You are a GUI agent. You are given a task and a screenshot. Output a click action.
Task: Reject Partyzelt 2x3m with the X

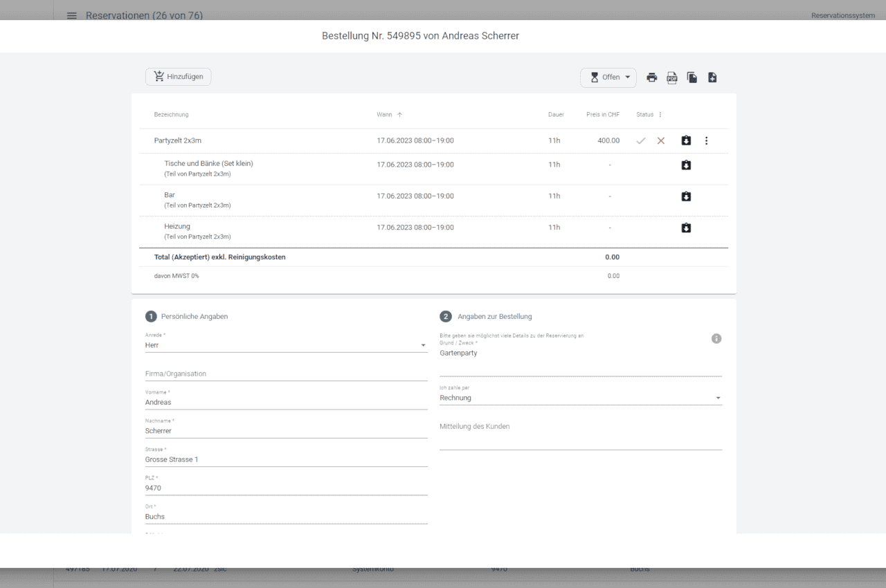[661, 140]
